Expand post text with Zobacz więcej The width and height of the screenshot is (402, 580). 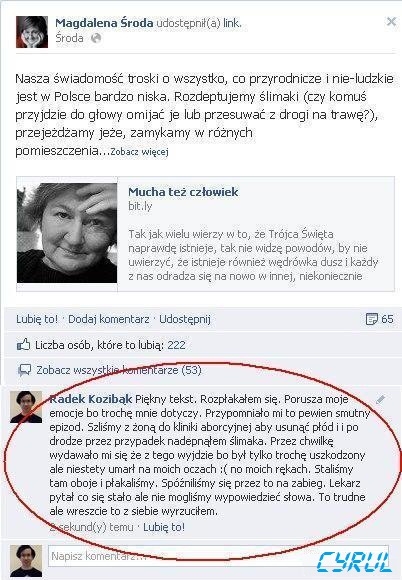[x=139, y=152]
